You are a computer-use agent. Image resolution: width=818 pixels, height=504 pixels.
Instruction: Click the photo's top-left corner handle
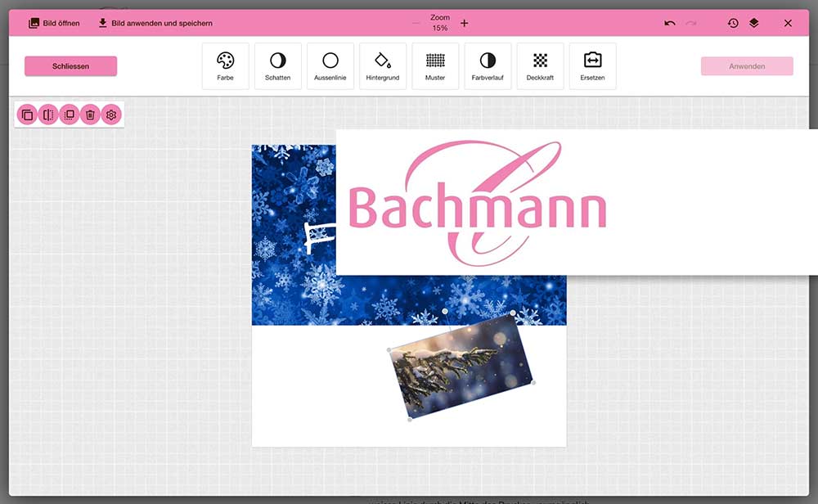coord(389,349)
